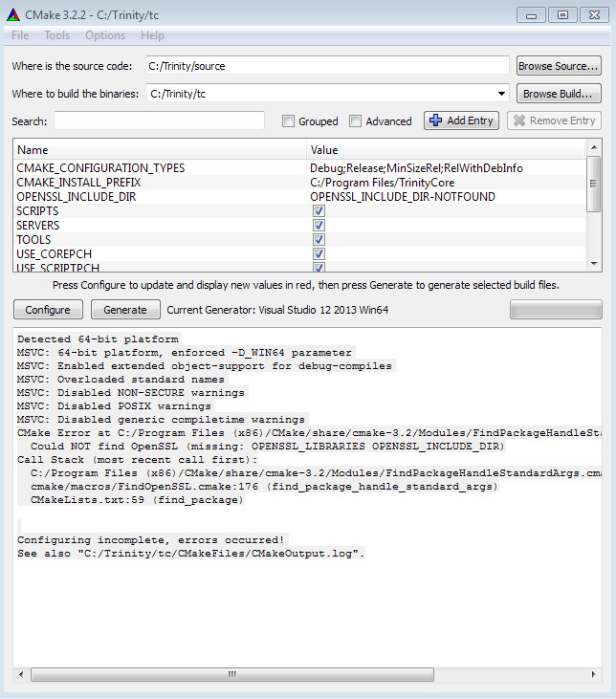Viewport: 616px width, 699px height.
Task: Edit the OPENSSL_INCLUDE_DIR-NOTFOUND value
Action: coord(403,197)
